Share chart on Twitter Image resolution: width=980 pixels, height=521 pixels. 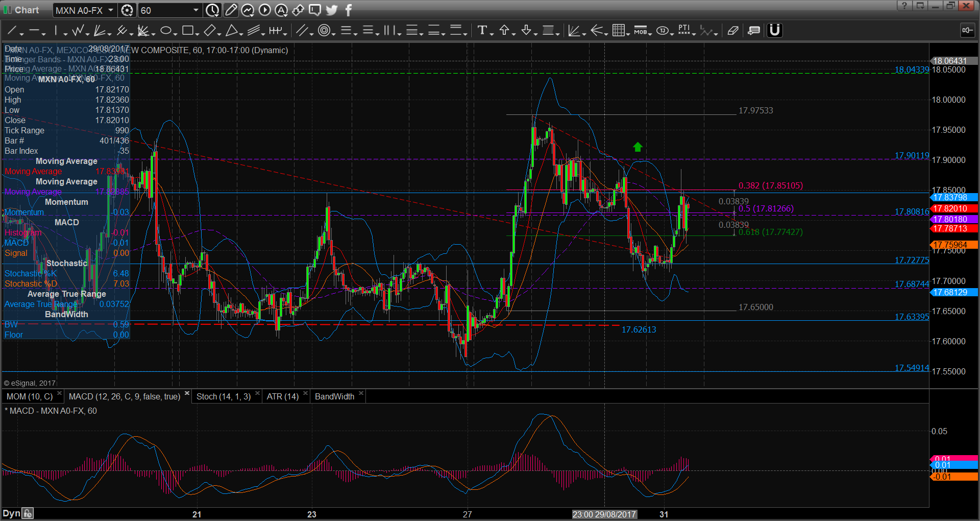click(x=332, y=10)
